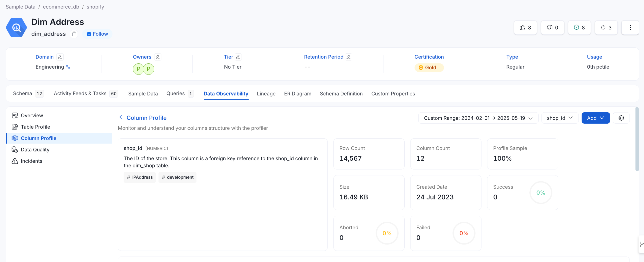This screenshot has width=644, height=262.
Task: Edit the Domain using pencil icon
Action: point(60,57)
